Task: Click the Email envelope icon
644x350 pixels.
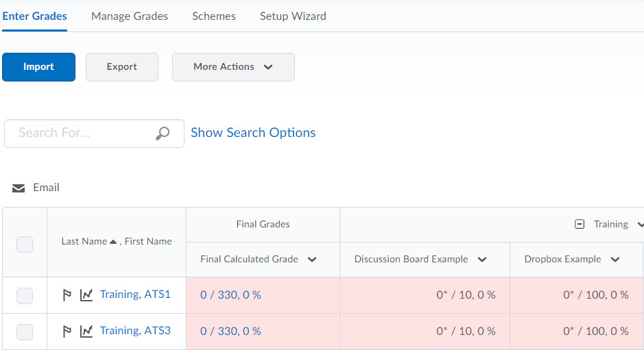Action: (x=19, y=188)
